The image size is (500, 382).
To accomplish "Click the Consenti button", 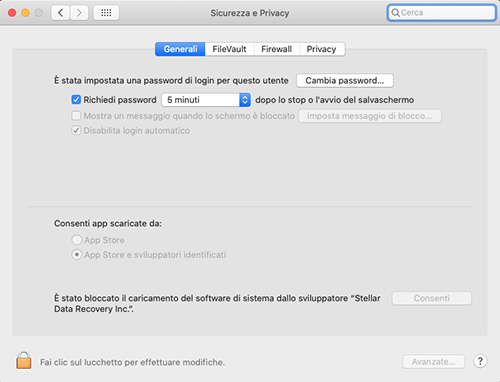I will 432,298.
